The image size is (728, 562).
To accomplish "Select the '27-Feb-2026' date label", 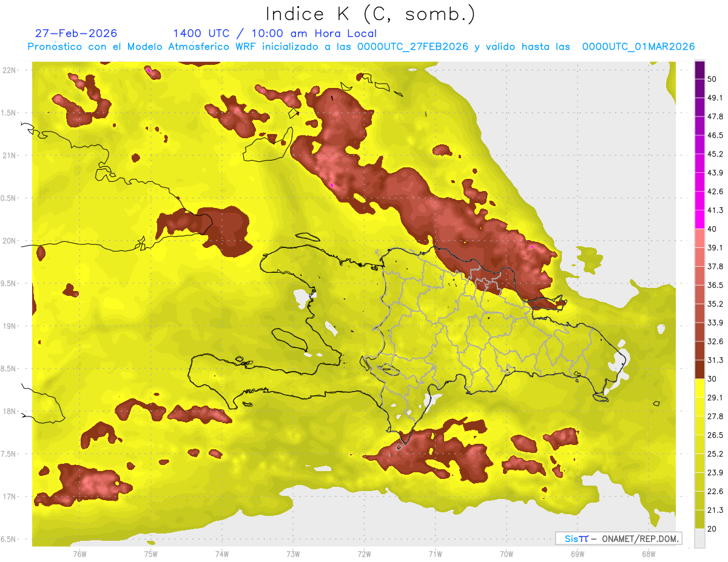I will click(76, 33).
